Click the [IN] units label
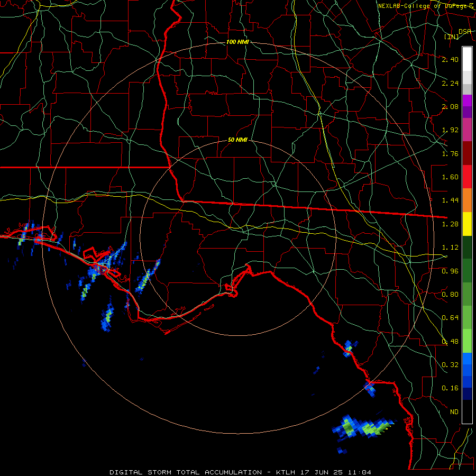 tap(452, 36)
